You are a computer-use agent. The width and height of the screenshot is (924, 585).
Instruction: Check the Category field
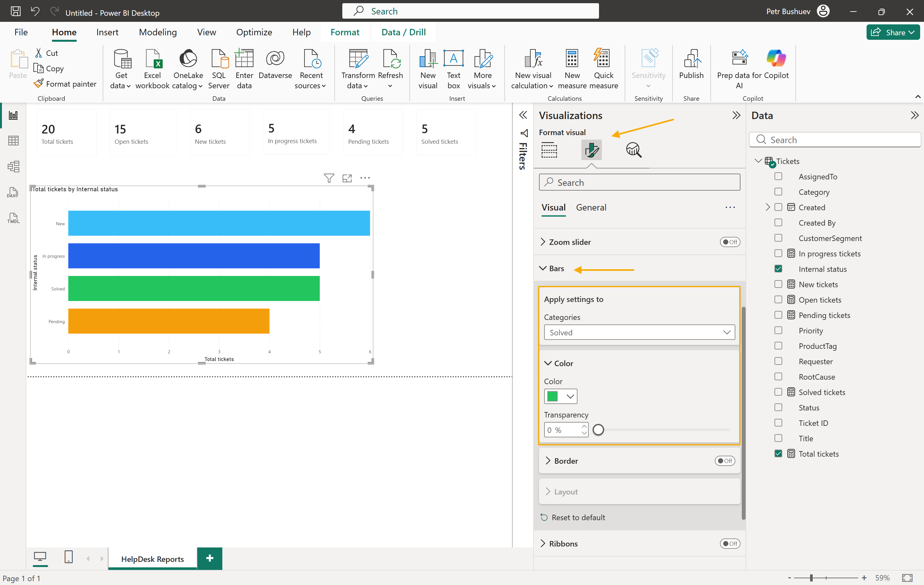coord(778,192)
